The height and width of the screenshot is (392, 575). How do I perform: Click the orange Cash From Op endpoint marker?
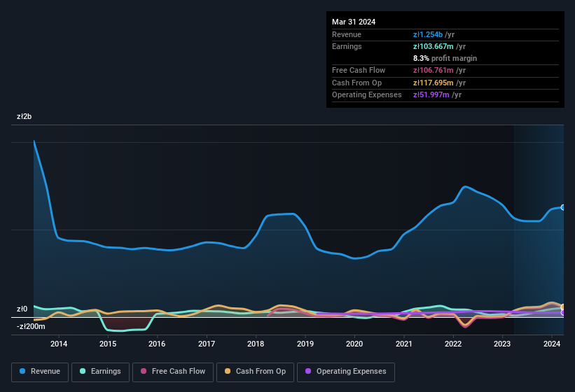562,307
